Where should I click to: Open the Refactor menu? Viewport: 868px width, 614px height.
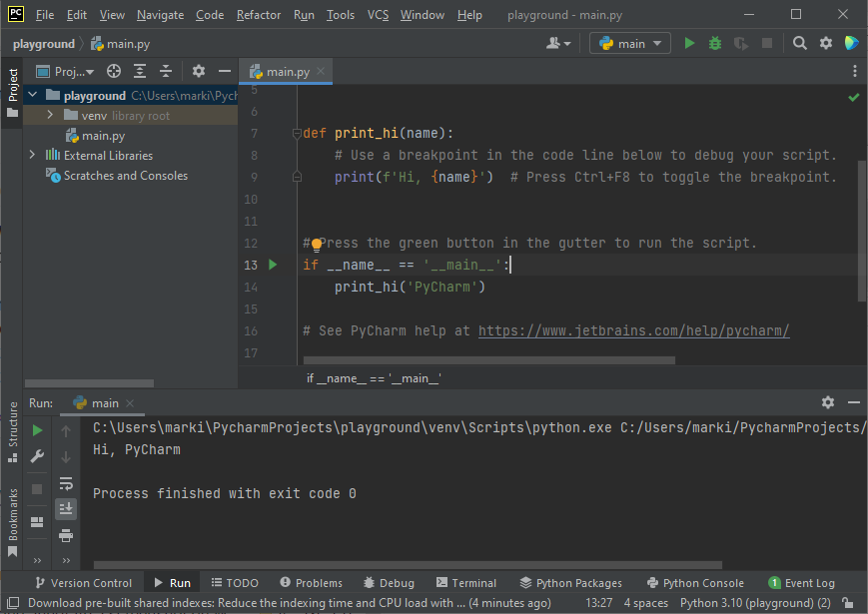click(259, 15)
